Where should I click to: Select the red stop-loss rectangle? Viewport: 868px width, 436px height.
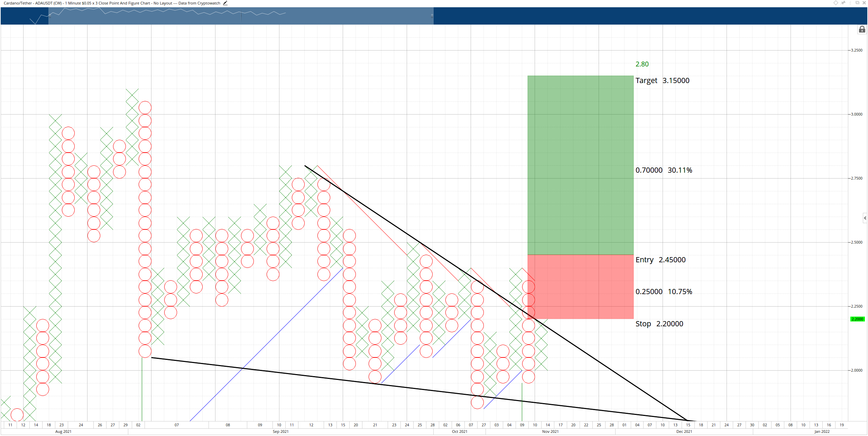click(580, 287)
